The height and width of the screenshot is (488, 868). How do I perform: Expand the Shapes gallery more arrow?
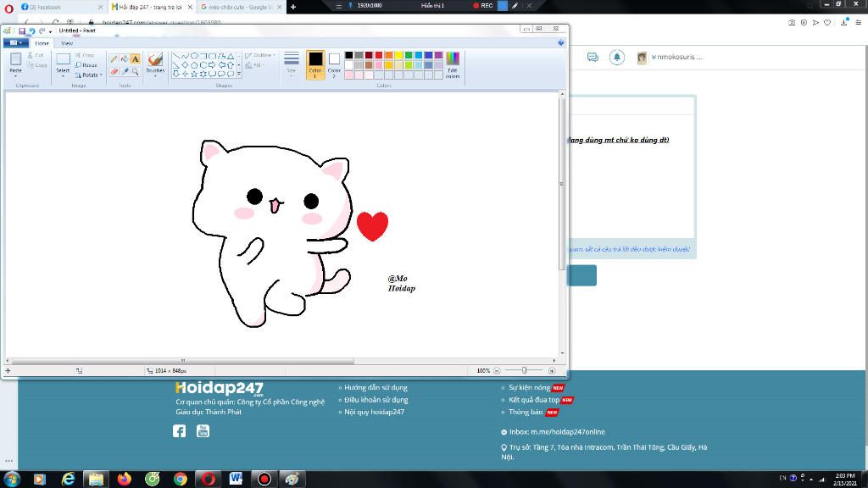point(239,75)
